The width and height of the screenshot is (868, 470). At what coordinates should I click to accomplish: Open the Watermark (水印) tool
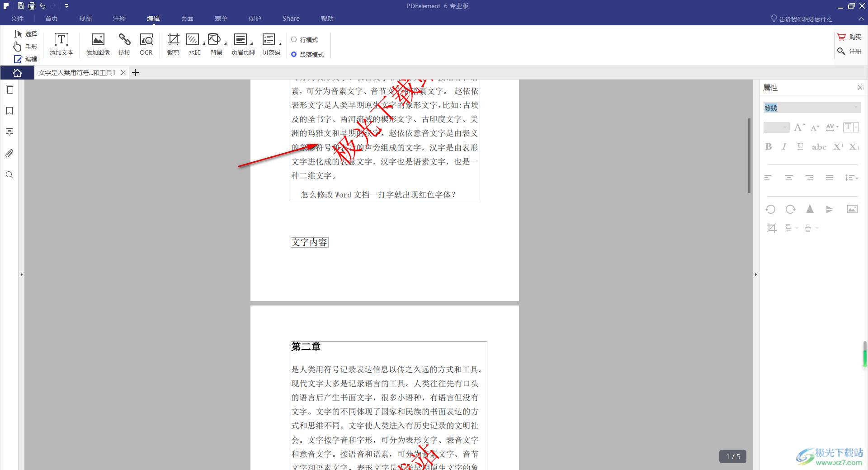coord(194,44)
